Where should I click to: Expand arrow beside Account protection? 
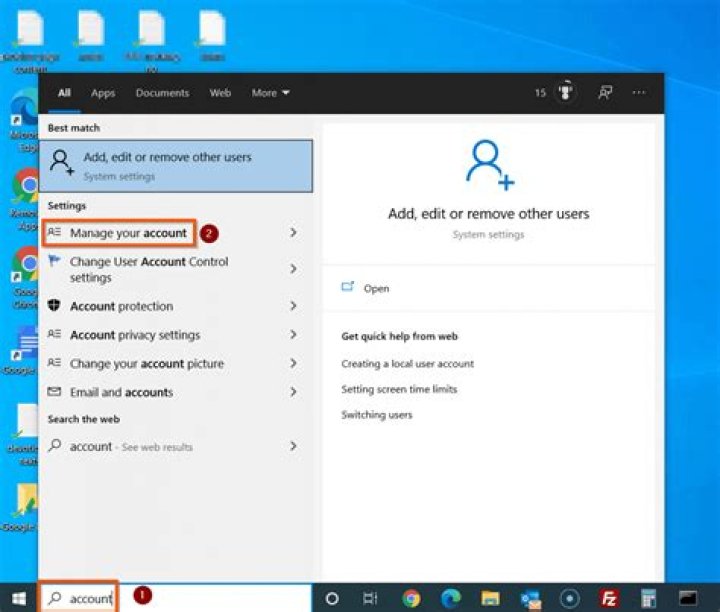[293, 306]
